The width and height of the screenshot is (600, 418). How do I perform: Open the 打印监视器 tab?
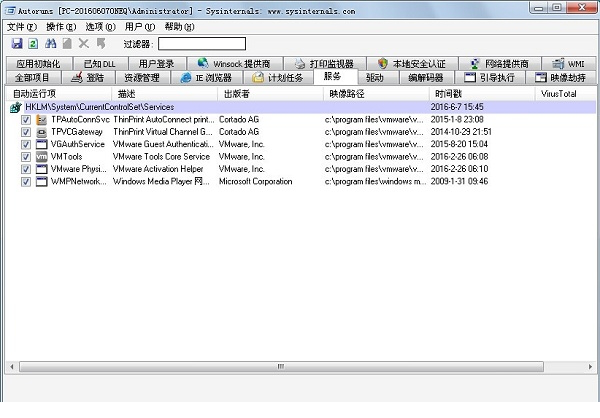point(324,64)
